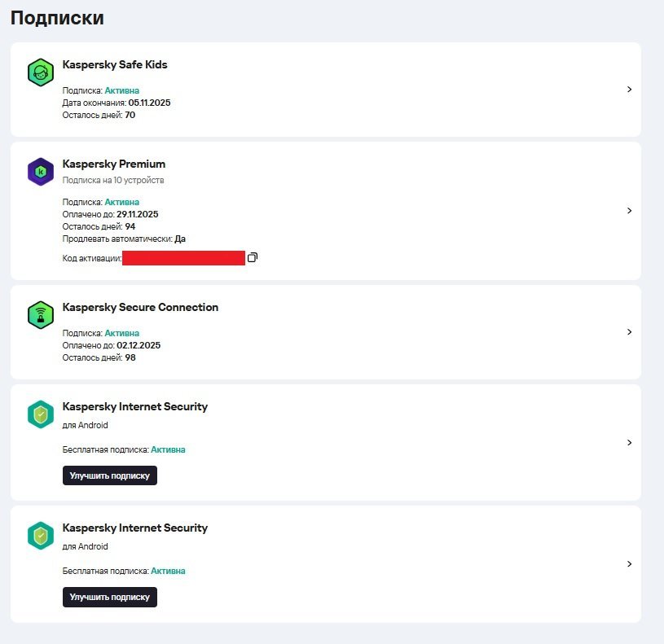Viewport: 664px width, 644px height.
Task: Click 'Оплачено до: 29.11.2025' in Premium
Action: point(110,214)
